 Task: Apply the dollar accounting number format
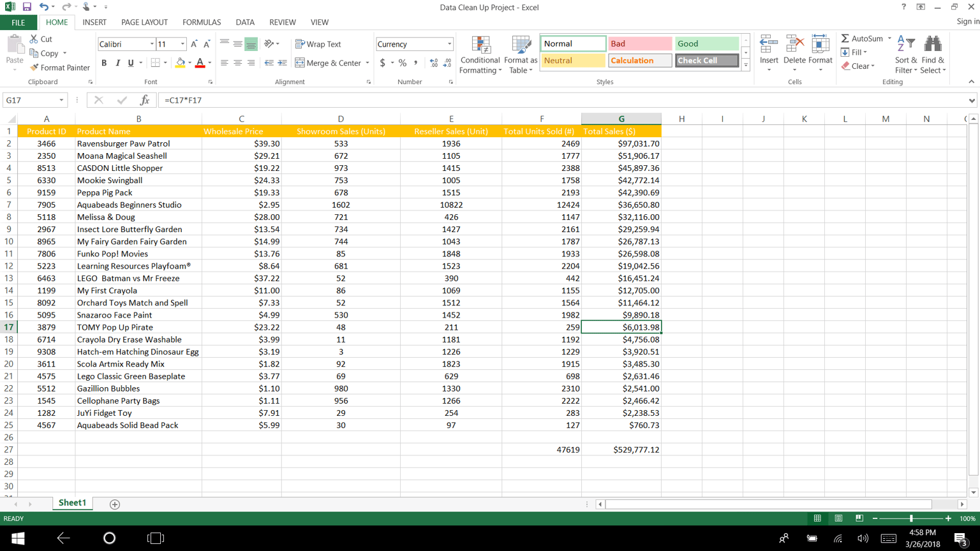[x=382, y=63]
